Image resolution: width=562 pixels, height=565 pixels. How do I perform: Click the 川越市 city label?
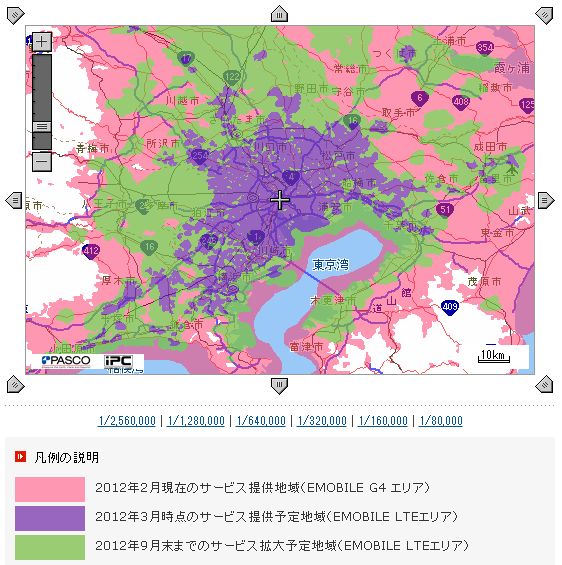[x=182, y=101]
